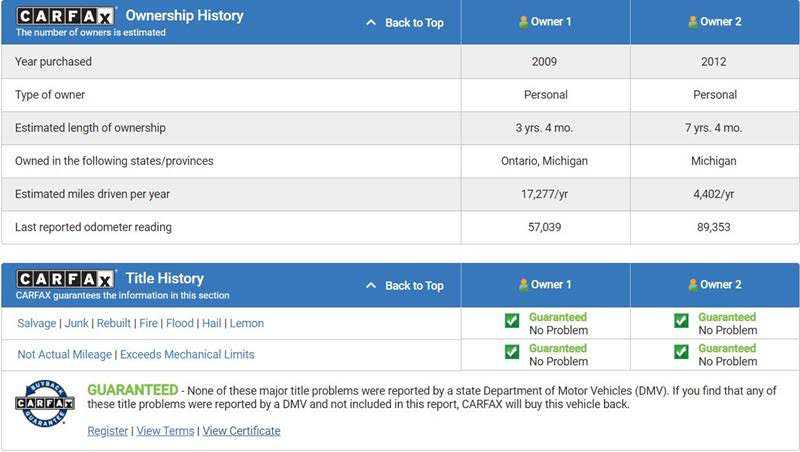Click Owner 1 person icon in Ownership History
The image size is (800, 452).
(x=523, y=22)
